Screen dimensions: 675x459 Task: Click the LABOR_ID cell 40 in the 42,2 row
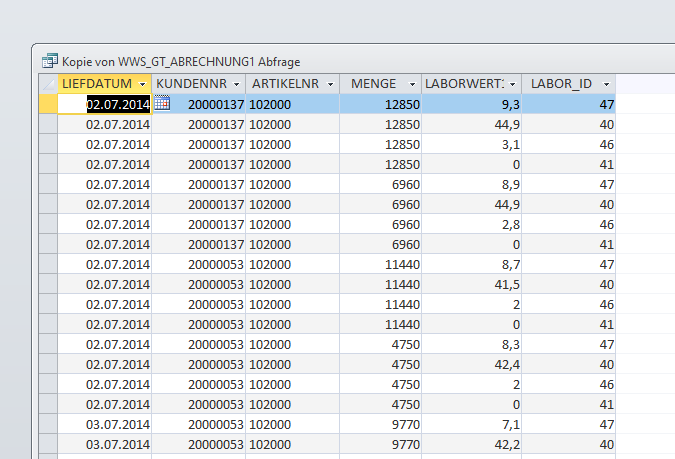569,444
